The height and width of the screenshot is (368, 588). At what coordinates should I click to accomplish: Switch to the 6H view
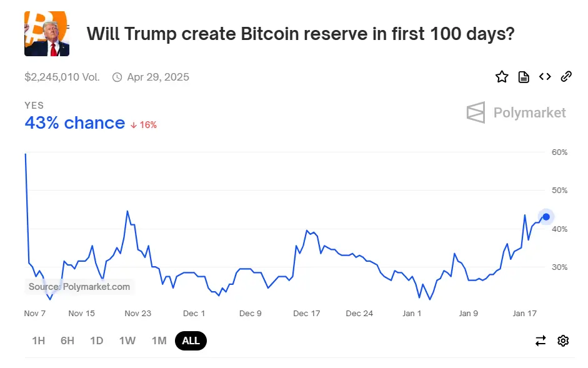[67, 341]
